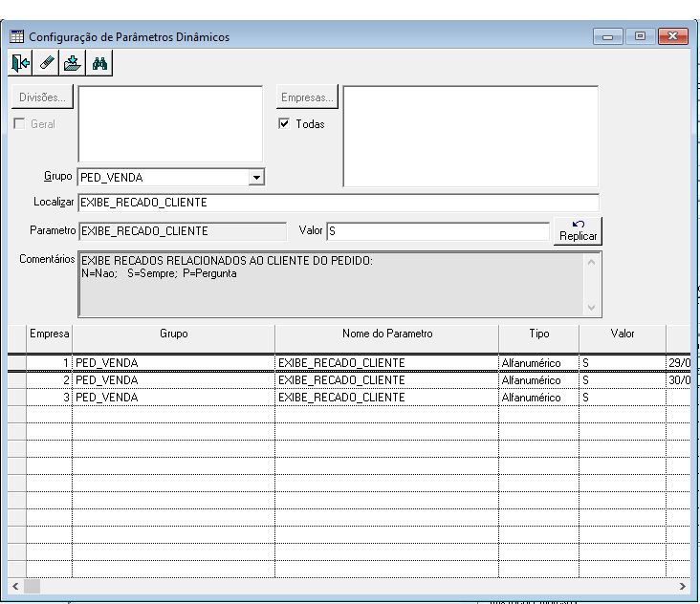700x604 pixels.
Task: Click the divisions list box
Action: (170, 124)
